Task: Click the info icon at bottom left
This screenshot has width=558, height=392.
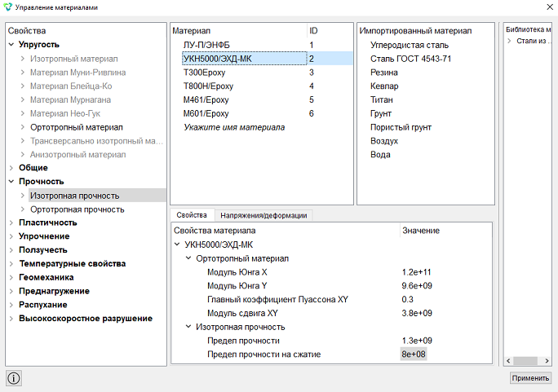Action: click(14, 378)
